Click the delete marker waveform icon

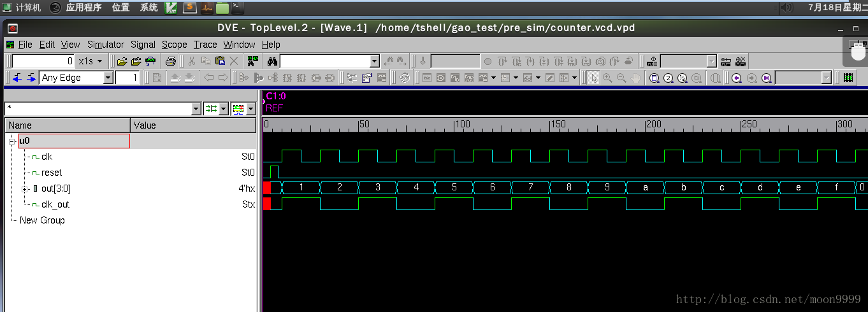click(x=741, y=61)
